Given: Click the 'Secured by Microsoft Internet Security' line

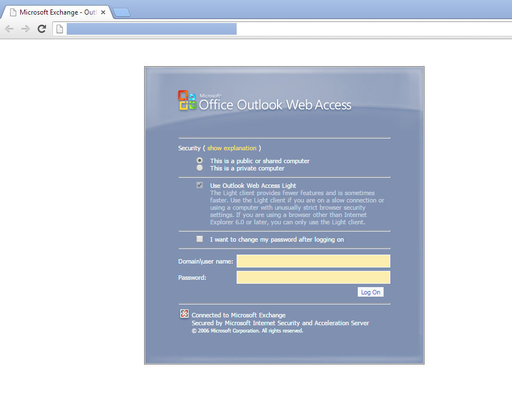Looking at the screenshot, I should (280, 323).
